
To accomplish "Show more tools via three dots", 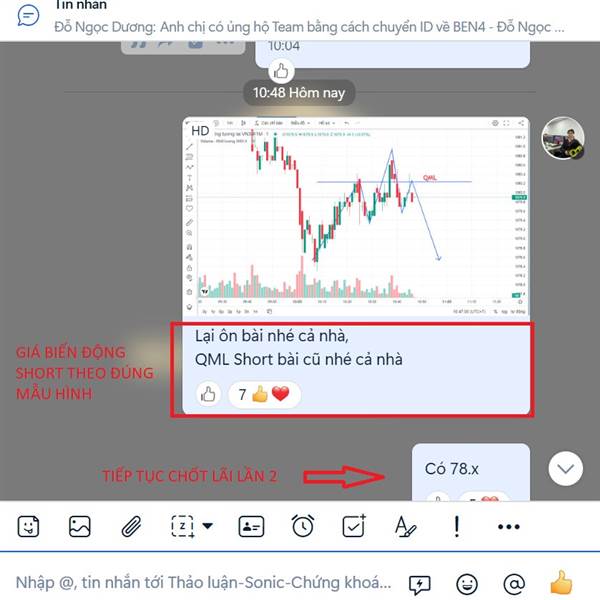I will (x=509, y=527).
